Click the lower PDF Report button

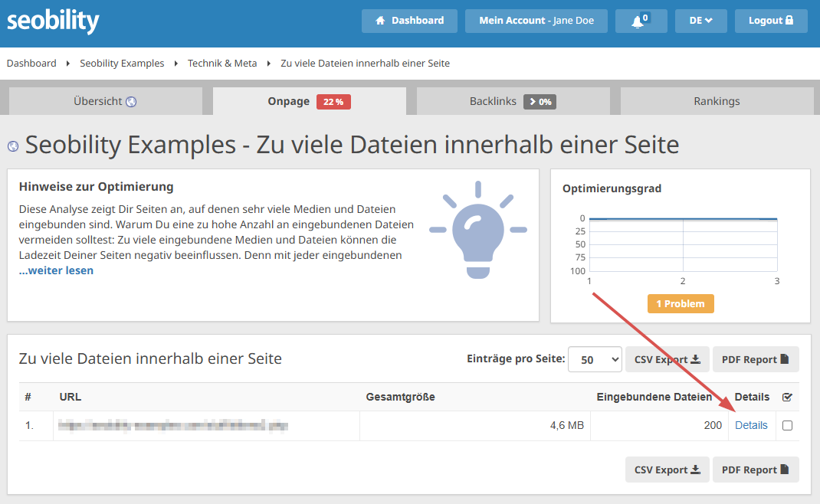[x=756, y=470]
